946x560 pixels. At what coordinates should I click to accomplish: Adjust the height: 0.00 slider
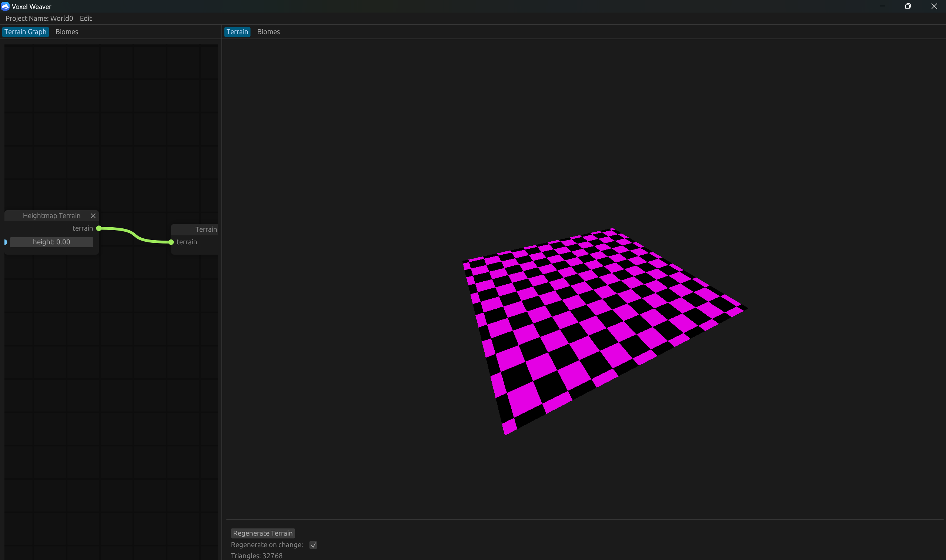(52, 242)
